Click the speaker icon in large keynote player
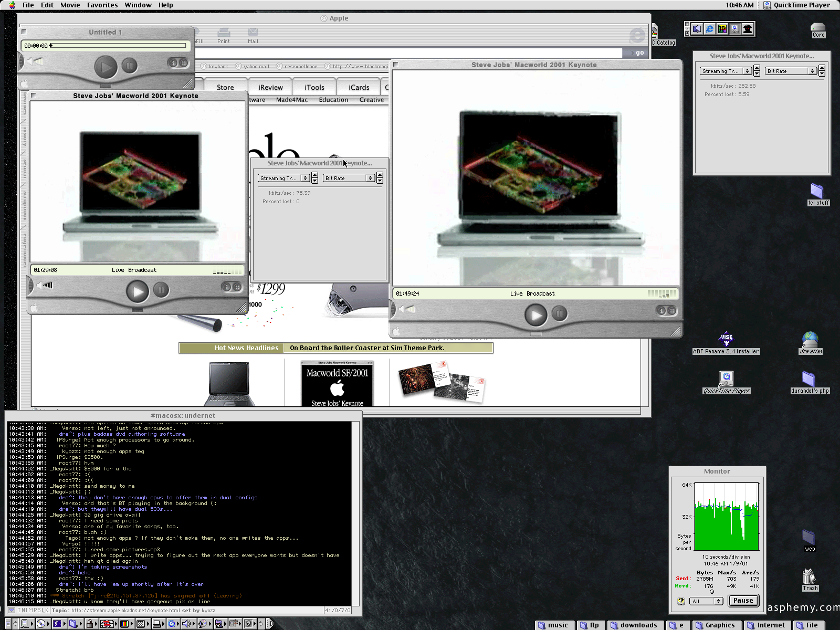The width and height of the screenshot is (840, 630). 407,309
